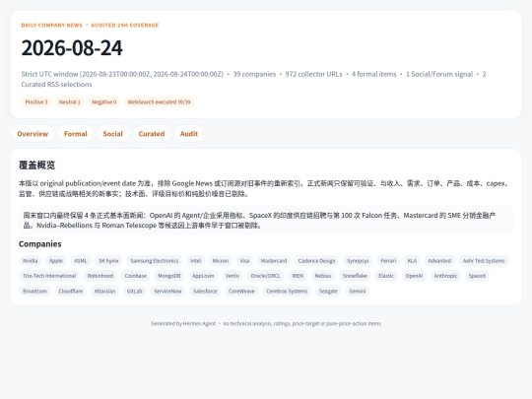Click the CoreWeave chip
532x399 pixels.
(x=241, y=291)
